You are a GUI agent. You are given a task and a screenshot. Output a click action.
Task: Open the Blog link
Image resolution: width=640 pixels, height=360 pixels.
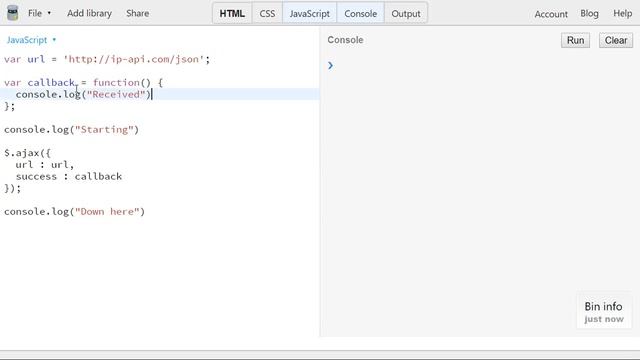tap(589, 13)
